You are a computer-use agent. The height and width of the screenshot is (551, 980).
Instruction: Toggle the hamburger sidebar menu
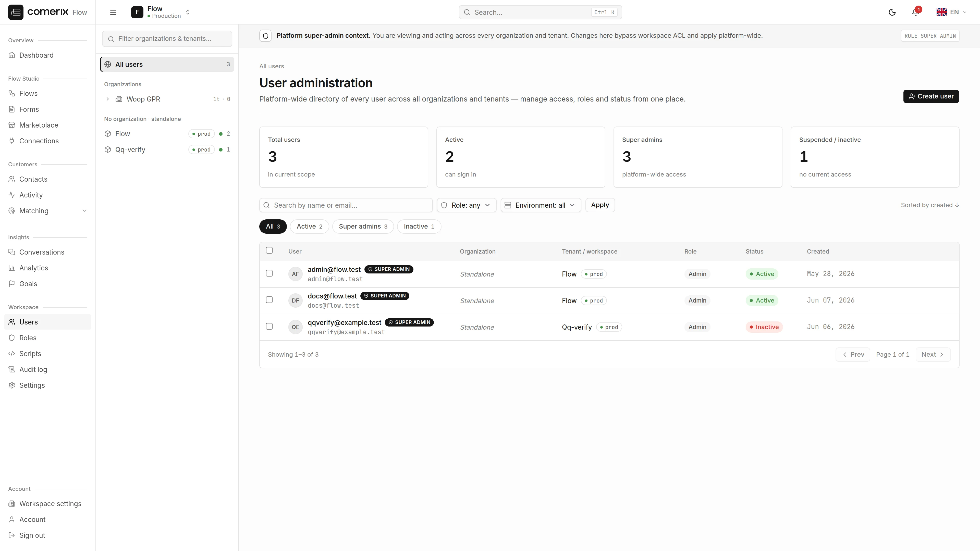tap(113, 12)
